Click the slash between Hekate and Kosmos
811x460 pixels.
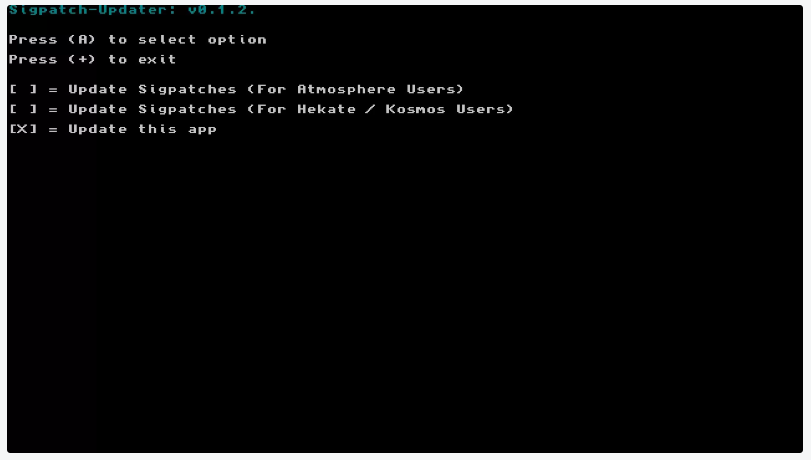[370, 109]
